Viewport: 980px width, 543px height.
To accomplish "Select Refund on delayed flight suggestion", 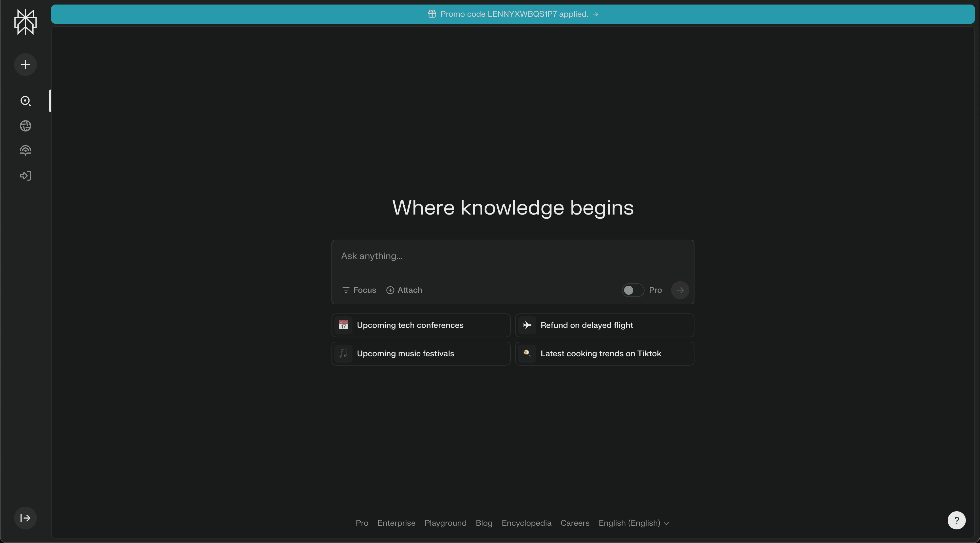I will (x=604, y=325).
